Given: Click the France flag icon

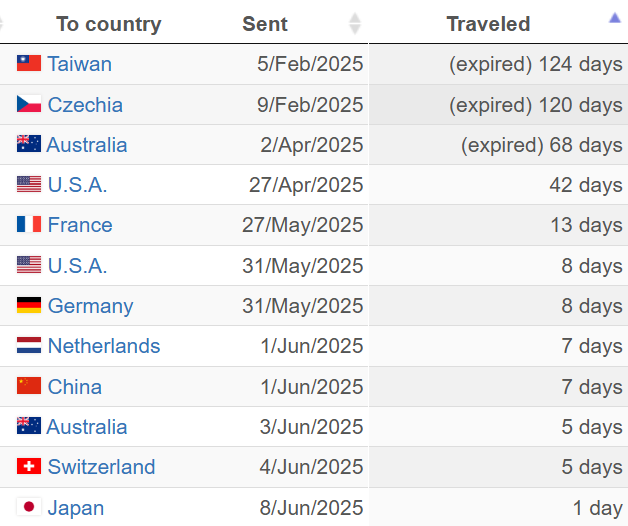Looking at the screenshot, I should pyautogui.click(x=29, y=224).
